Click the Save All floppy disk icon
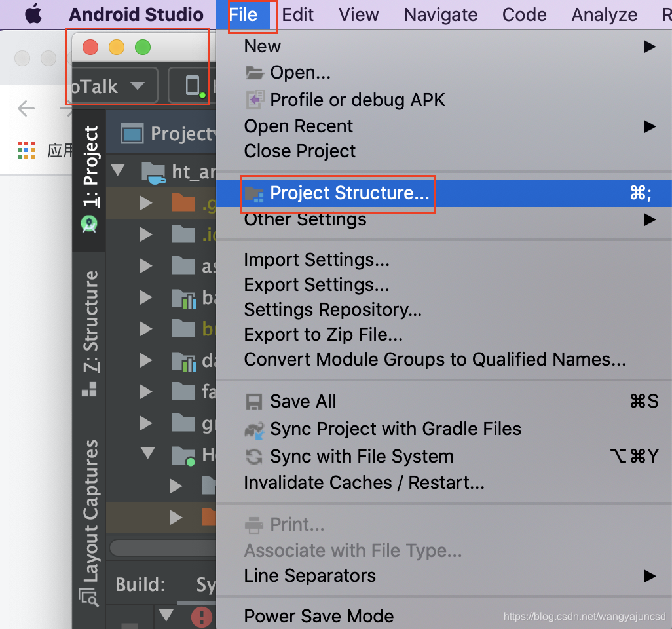Screen dimensions: 672x629 tap(253, 402)
